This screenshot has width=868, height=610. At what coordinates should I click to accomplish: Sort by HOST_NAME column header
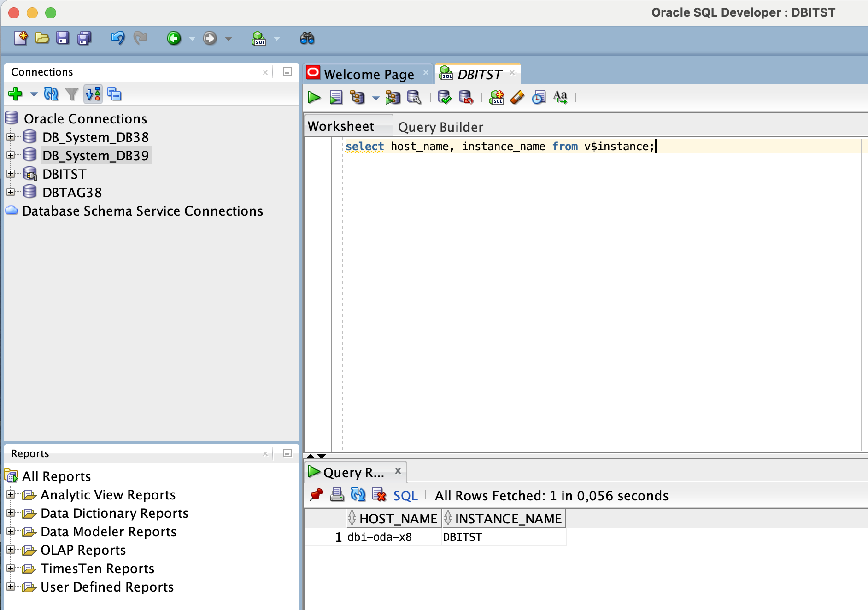pos(393,519)
